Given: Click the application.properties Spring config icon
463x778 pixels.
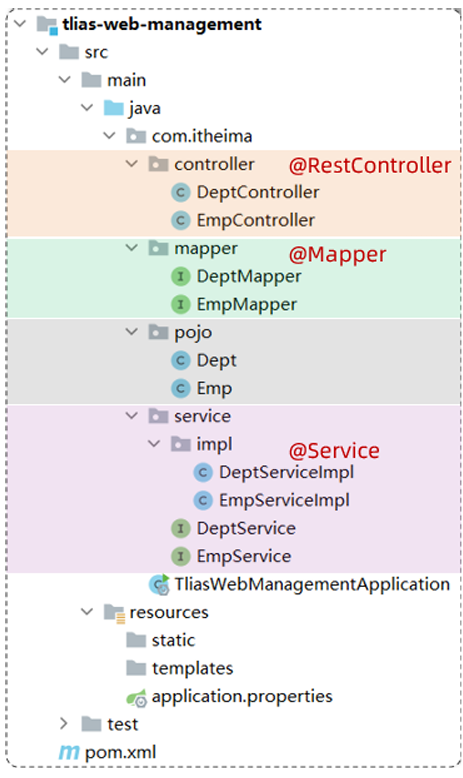Looking at the screenshot, I should (136, 698).
